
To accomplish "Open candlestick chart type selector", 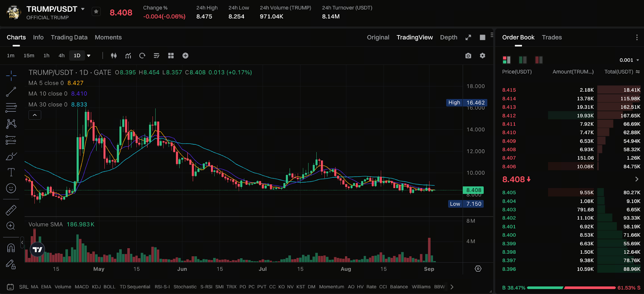I will coord(114,56).
